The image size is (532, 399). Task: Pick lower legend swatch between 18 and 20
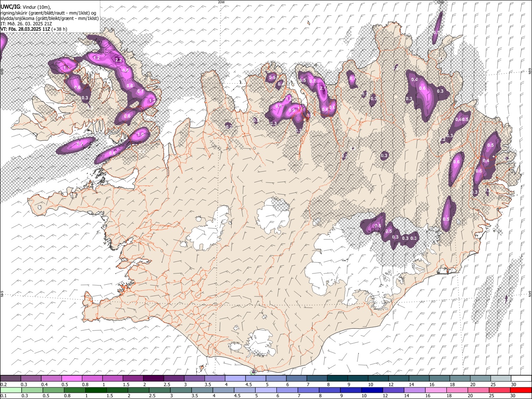457,390
